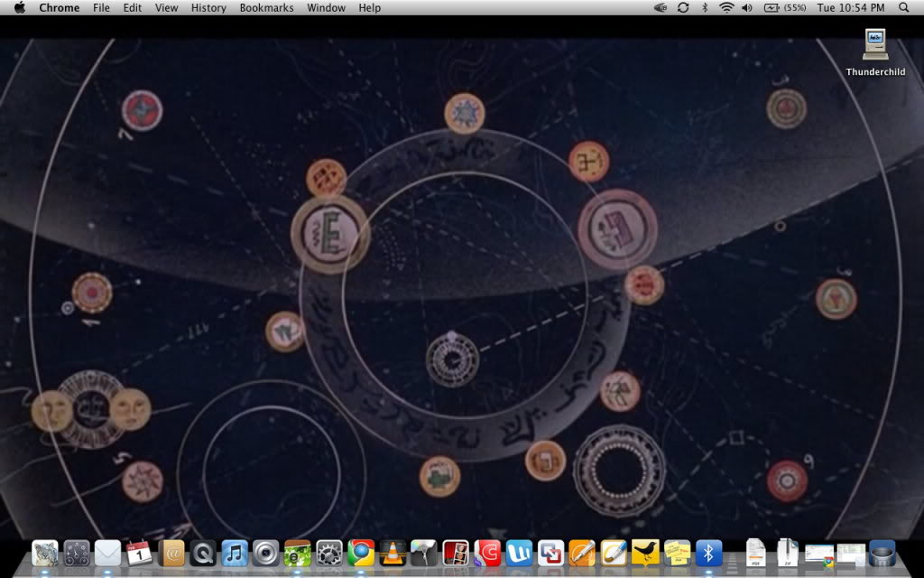Open Dashboard from the Dock
Screen dimensions: 924x578
click(77, 554)
